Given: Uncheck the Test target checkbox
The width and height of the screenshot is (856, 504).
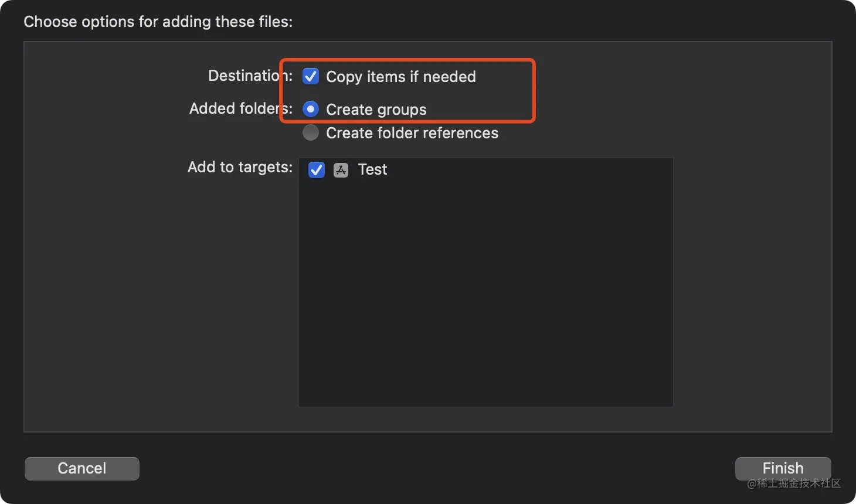Looking at the screenshot, I should click(317, 170).
